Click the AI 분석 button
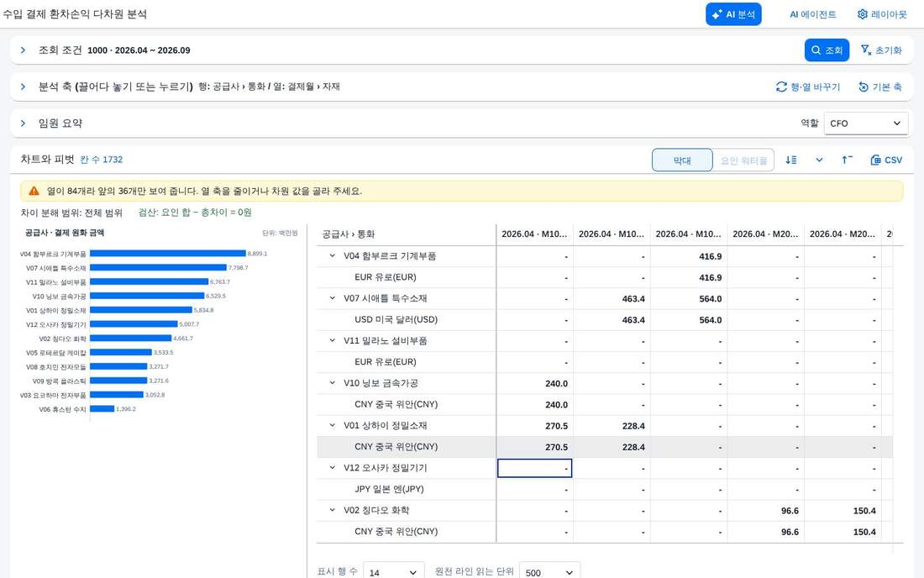The width and height of the screenshot is (924, 578). [x=733, y=14]
